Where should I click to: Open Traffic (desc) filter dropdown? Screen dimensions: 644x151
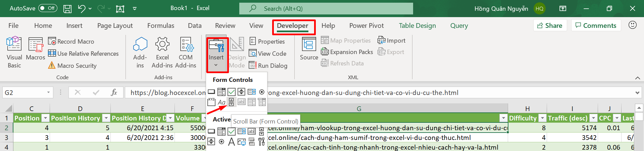pyautogui.click(x=594, y=118)
